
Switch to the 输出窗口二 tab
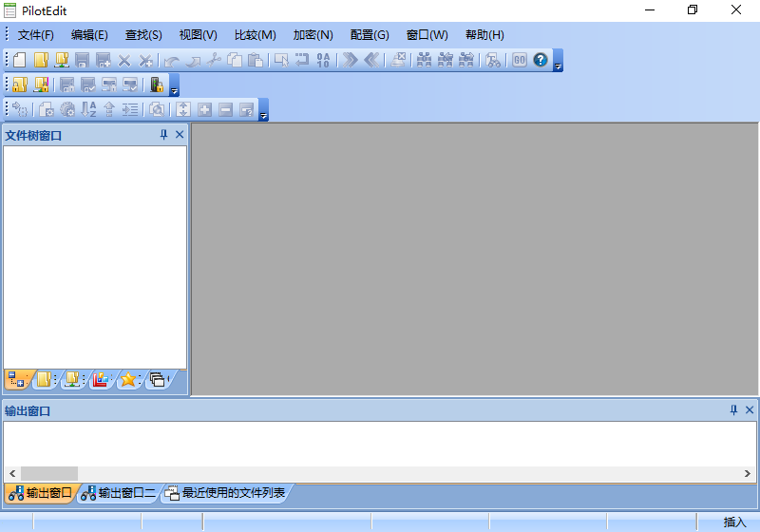119,493
